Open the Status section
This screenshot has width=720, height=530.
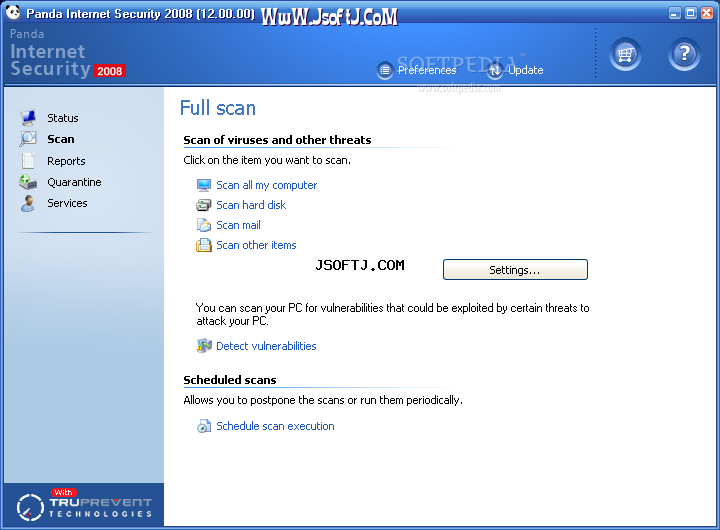click(x=62, y=118)
